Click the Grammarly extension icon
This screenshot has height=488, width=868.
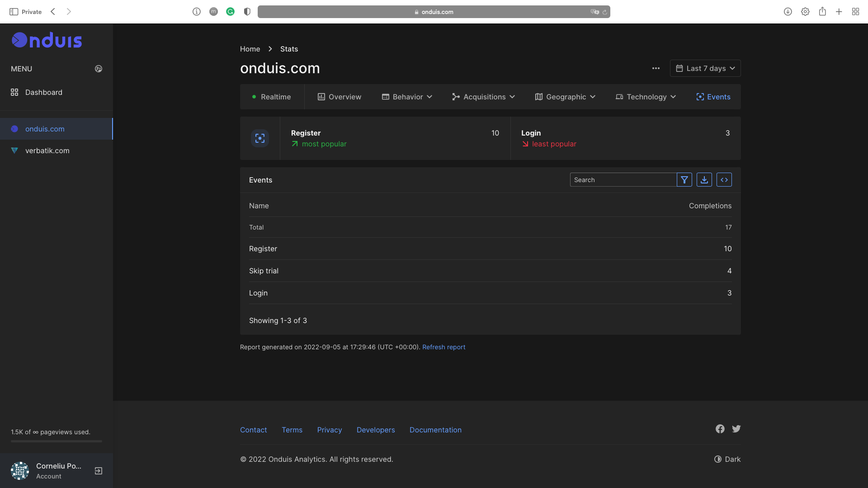pos(231,12)
